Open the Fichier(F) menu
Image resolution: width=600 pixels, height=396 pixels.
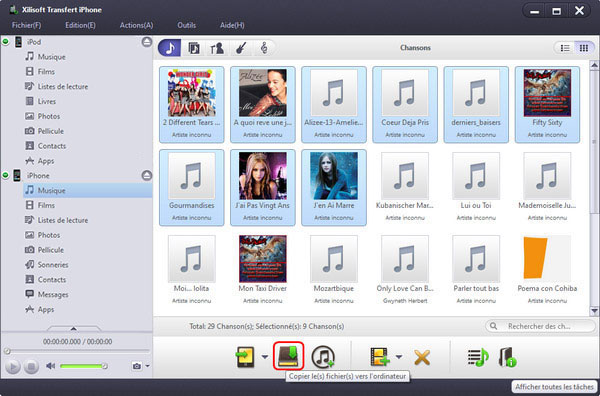pyautogui.click(x=26, y=25)
